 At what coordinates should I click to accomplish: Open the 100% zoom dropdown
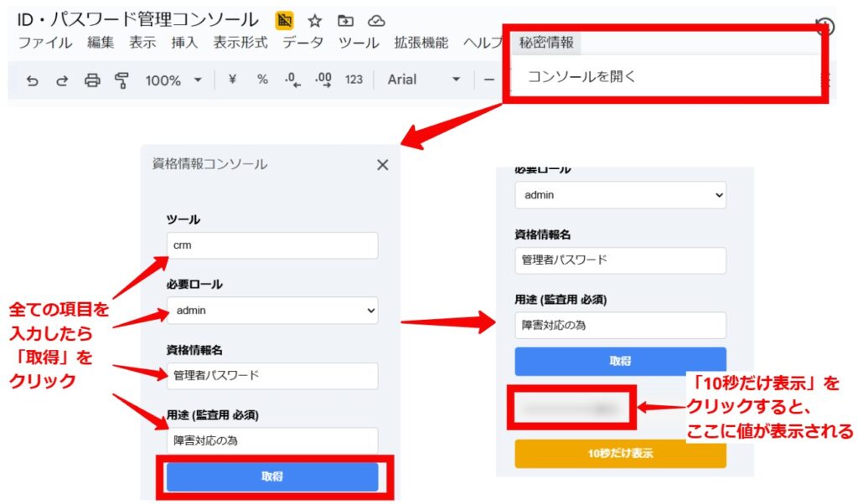click(173, 80)
